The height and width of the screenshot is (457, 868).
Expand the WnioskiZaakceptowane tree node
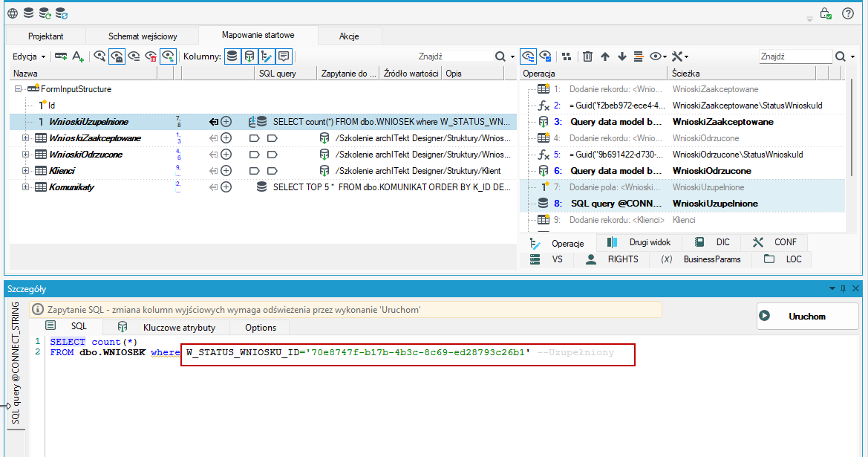(x=25, y=138)
